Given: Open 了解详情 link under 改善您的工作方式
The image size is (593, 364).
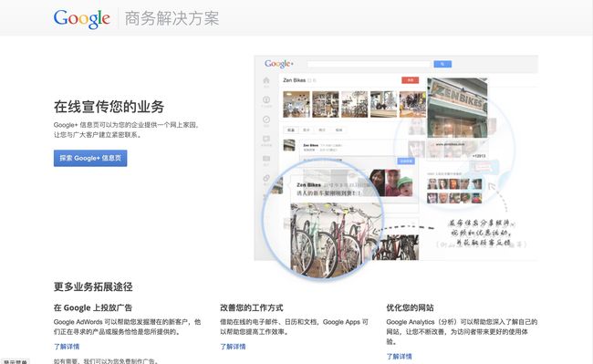Looking at the screenshot, I should (x=233, y=347).
